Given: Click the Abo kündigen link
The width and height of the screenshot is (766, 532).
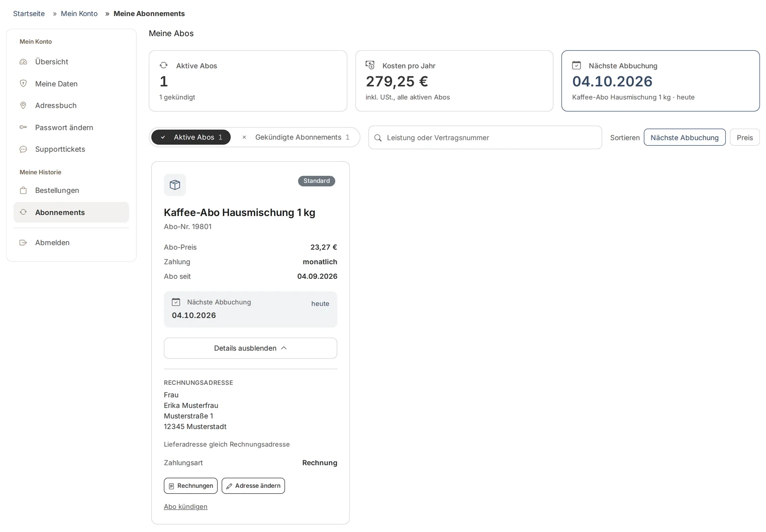Looking at the screenshot, I should [x=185, y=506].
